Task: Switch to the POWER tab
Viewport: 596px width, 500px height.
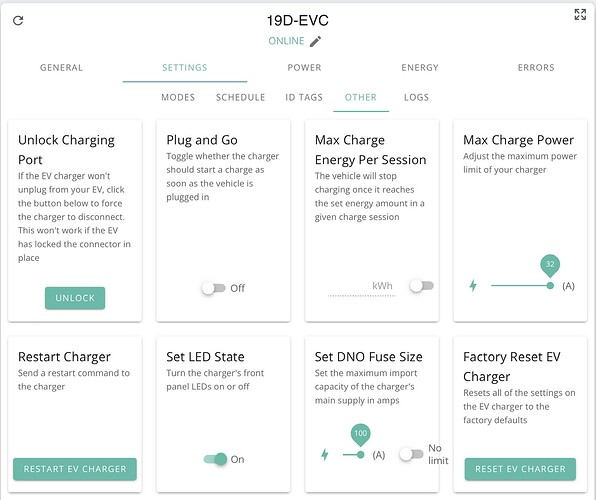Action: point(304,68)
